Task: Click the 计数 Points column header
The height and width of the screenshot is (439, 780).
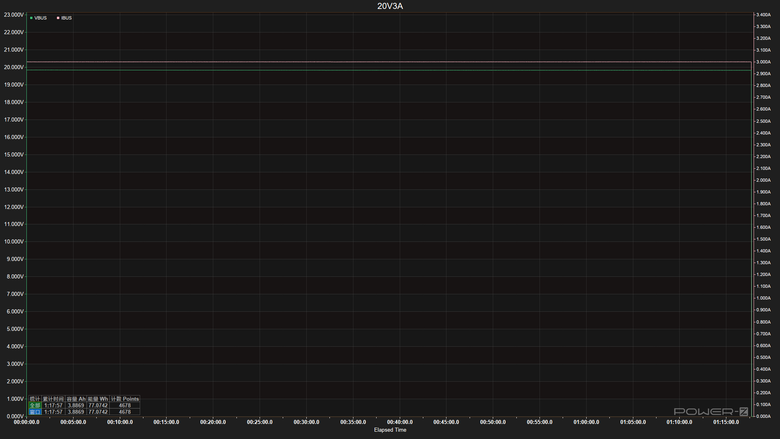Action: [125, 399]
